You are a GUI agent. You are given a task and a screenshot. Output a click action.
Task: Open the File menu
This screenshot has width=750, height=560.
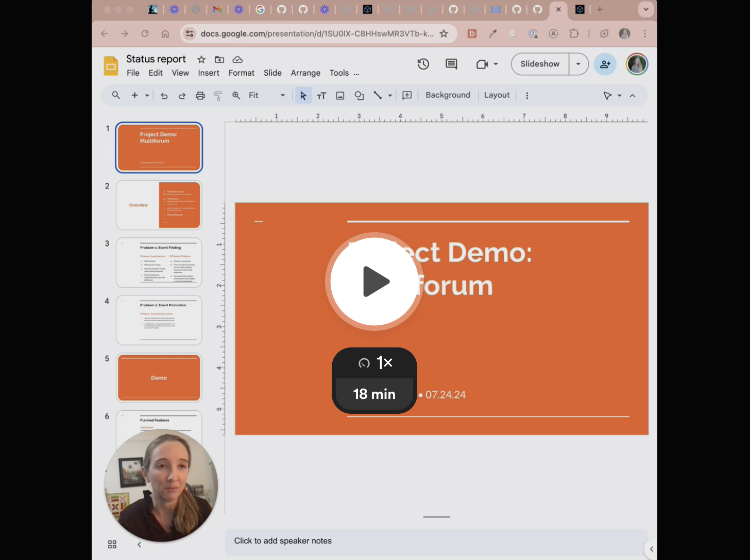point(133,73)
